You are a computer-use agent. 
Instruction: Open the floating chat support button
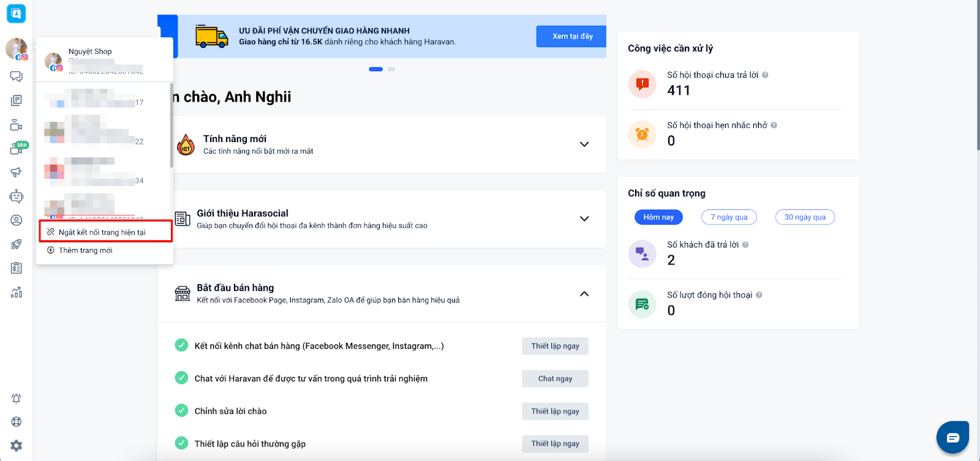coord(952,437)
